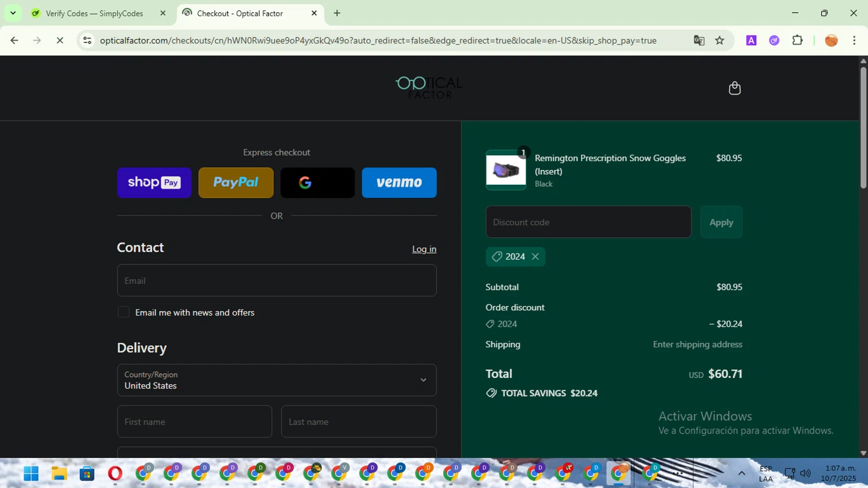Select Venmo express checkout
Image resolution: width=868 pixels, height=488 pixels.
point(399,182)
